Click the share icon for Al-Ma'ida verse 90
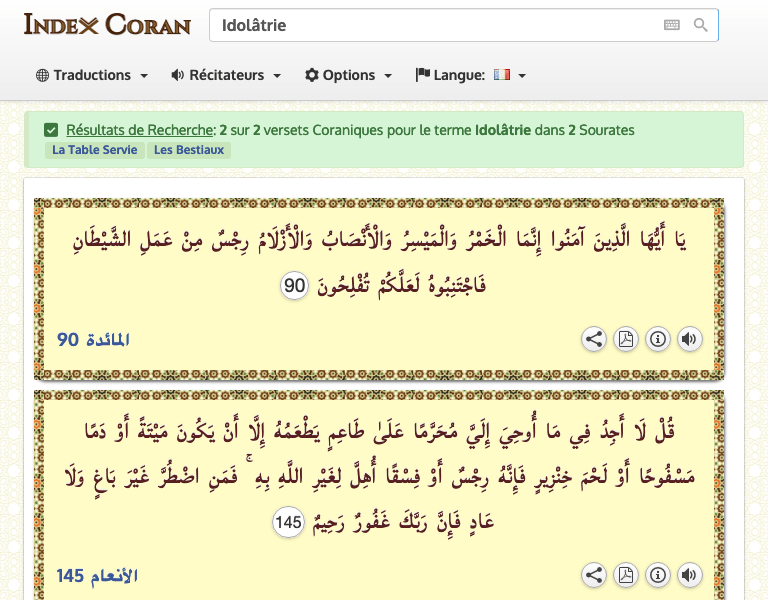Viewport: 768px width, 600px height. point(594,339)
